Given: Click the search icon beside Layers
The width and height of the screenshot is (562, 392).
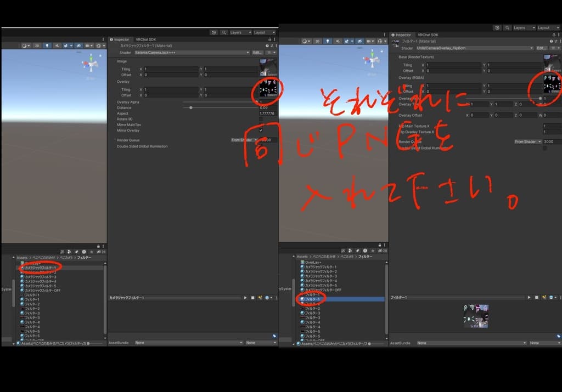Looking at the screenshot, I should pos(224,32).
